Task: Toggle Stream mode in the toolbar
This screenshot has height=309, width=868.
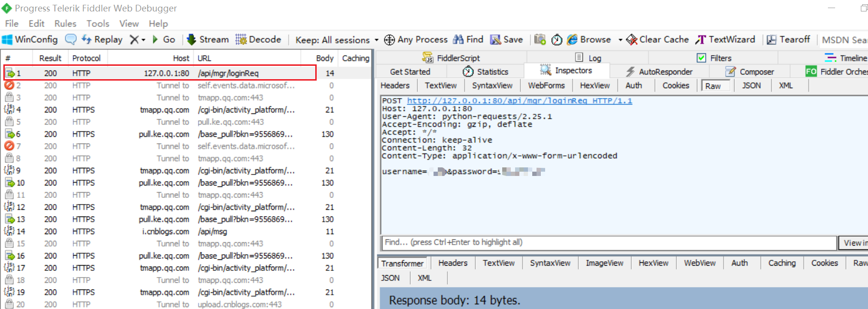Action: (207, 40)
